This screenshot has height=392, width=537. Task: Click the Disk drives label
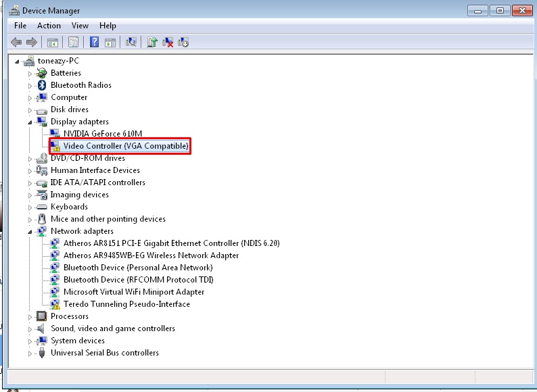70,109
